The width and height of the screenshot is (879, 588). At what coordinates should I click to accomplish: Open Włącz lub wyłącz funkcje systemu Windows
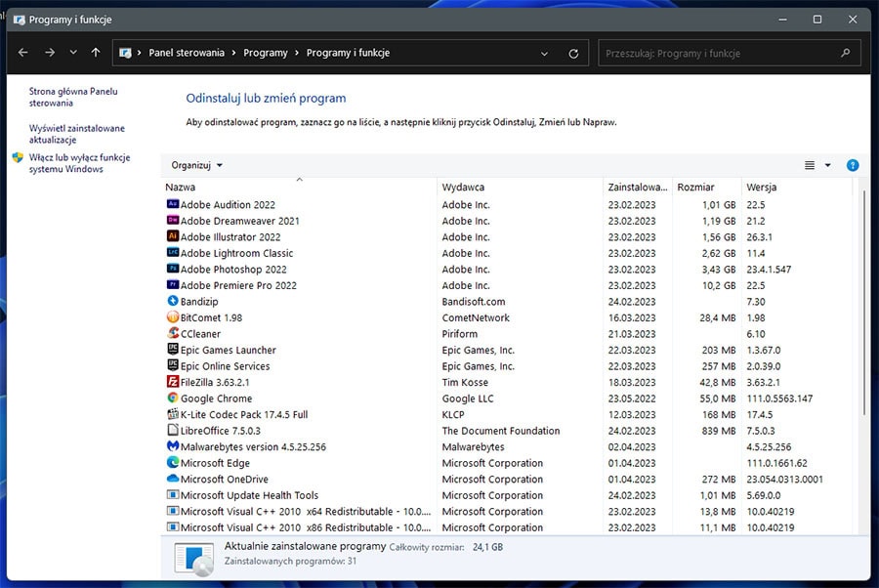click(80, 163)
